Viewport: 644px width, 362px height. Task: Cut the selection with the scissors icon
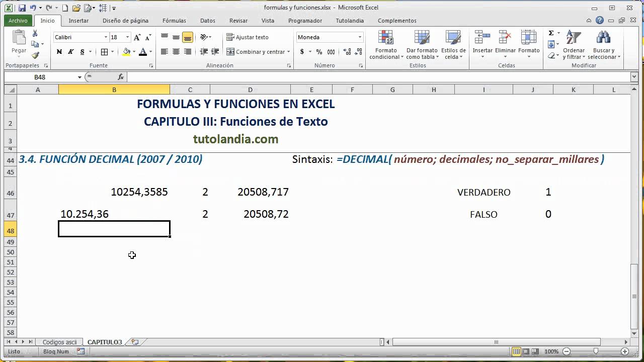pyautogui.click(x=35, y=33)
